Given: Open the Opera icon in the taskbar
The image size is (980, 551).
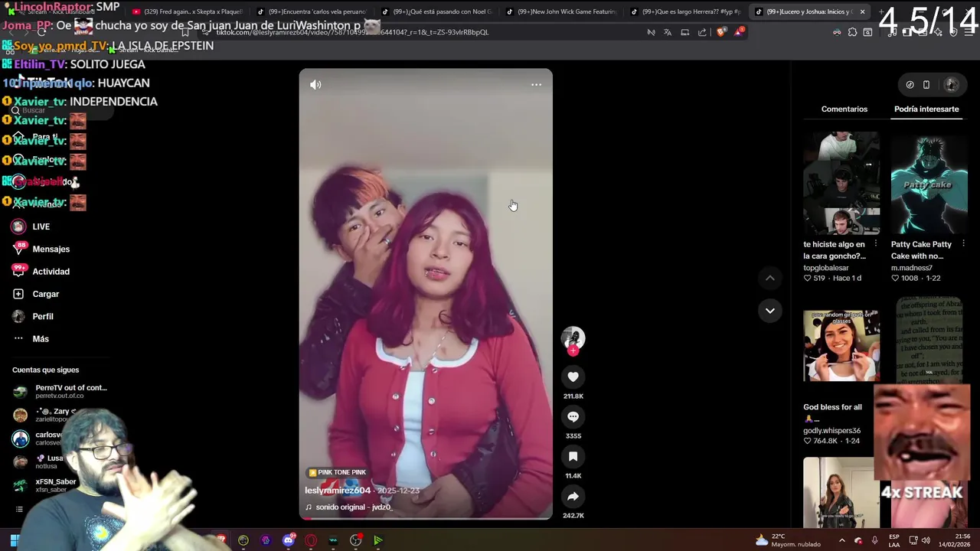Looking at the screenshot, I should tap(310, 540).
